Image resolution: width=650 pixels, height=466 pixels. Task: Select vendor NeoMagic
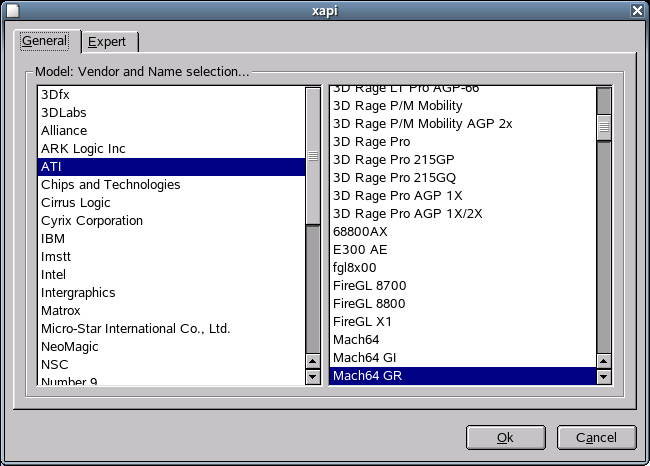point(171,347)
